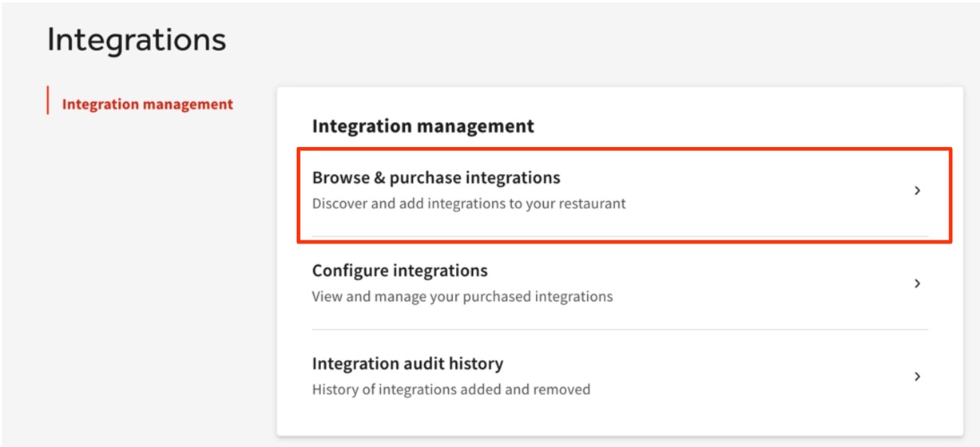Open the Configure integrations title link
Screen dimensions: 980x447
399,271
